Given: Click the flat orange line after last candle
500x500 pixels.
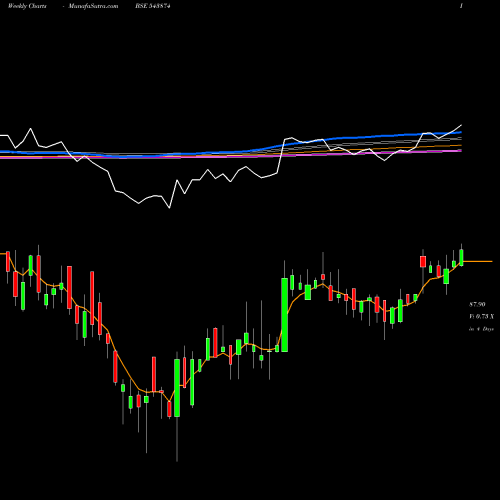Looking at the screenshot, I should 477,261.
